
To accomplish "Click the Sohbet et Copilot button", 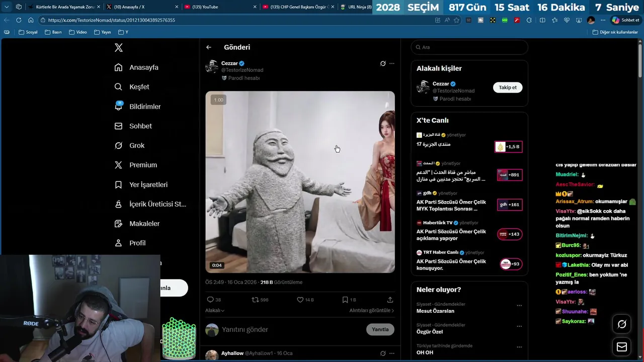I will [625, 20].
